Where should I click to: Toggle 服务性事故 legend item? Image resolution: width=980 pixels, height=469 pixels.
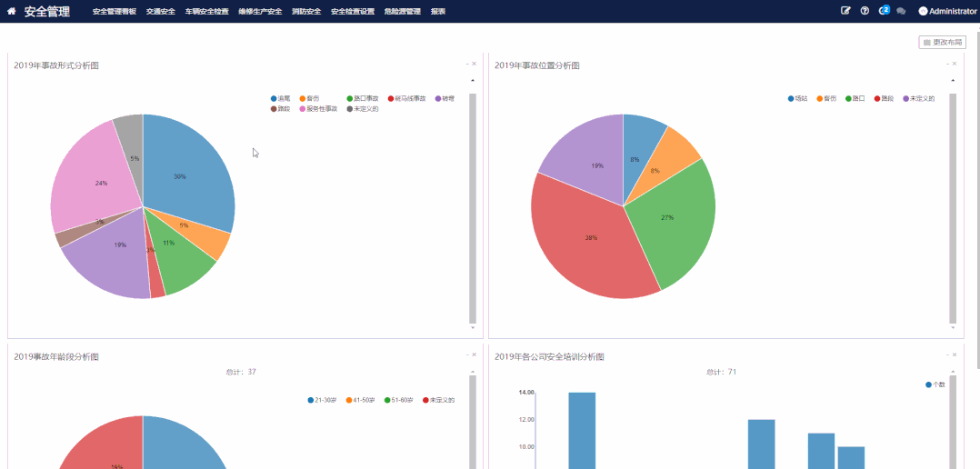click(319, 109)
